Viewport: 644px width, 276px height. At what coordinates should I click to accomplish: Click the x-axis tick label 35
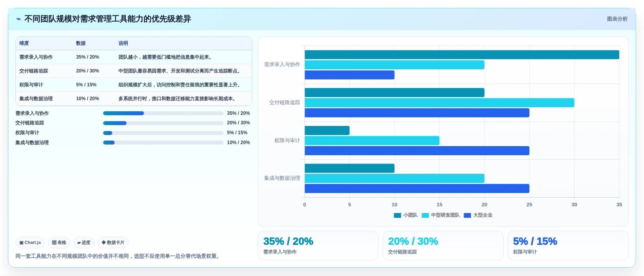619,205
